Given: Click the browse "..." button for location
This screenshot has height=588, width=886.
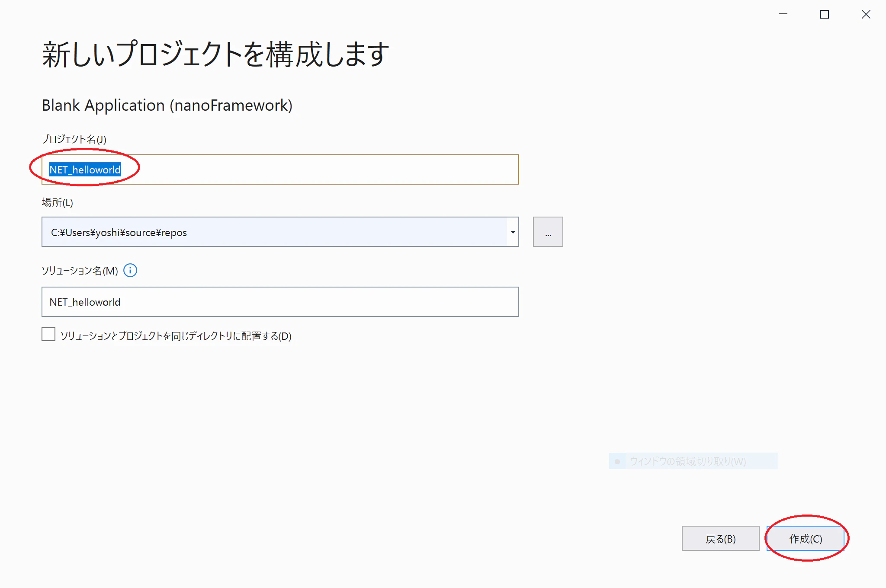Looking at the screenshot, I should 548,232.
